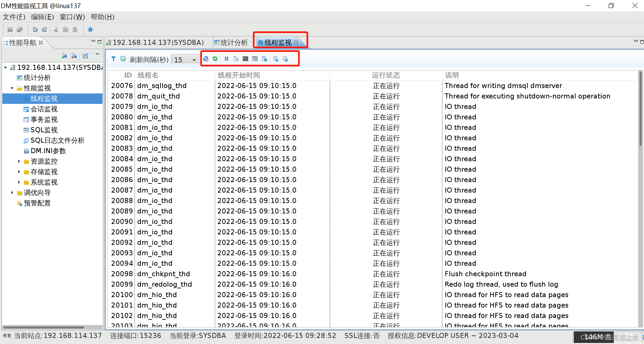Sort by the 线程开始时间 column header
The image size is (644, 344).
[x=272, y=75]
